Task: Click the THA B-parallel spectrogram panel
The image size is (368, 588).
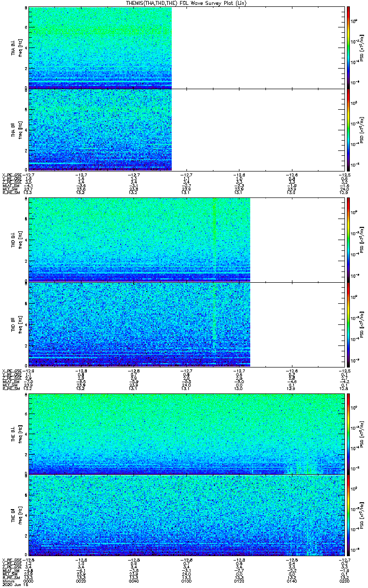Action: [x=185, y=129]
